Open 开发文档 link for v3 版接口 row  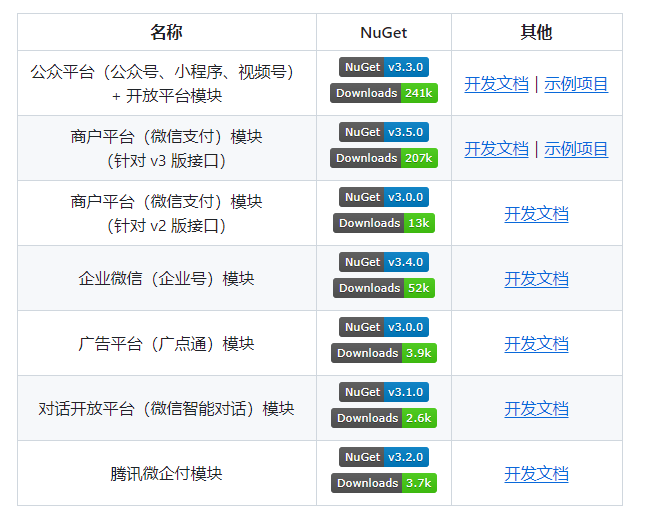tap(496, 149)
